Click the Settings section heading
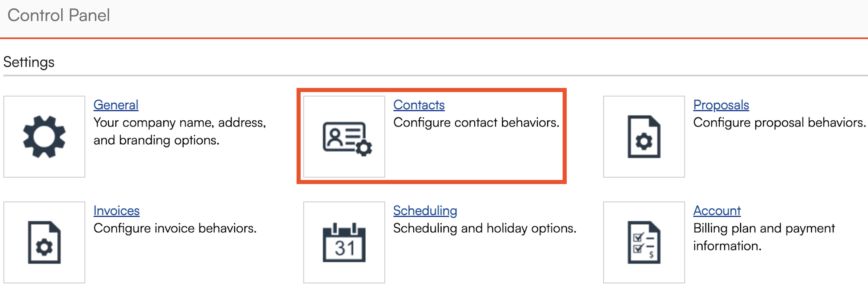Image resolution: width=868 pixels, height=288 pixels. [x=29, y=62]
